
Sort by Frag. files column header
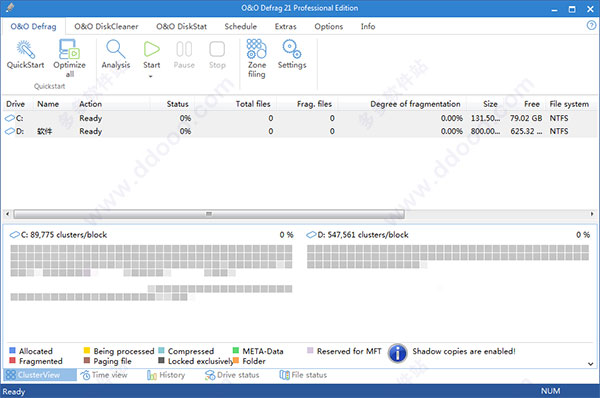tap(314, 104)
